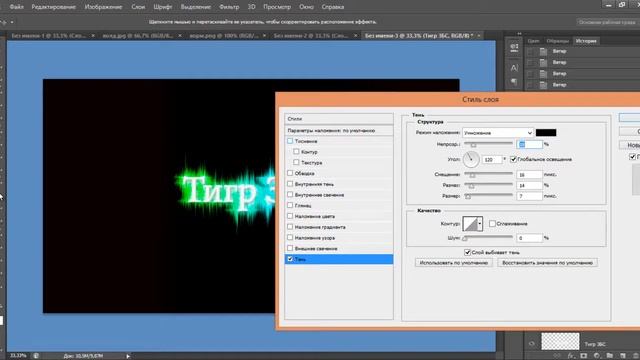Screen dimensions: 640x360
Task: Toggle Глобальное освещение checkbox
Action: [x=513, y=159]
